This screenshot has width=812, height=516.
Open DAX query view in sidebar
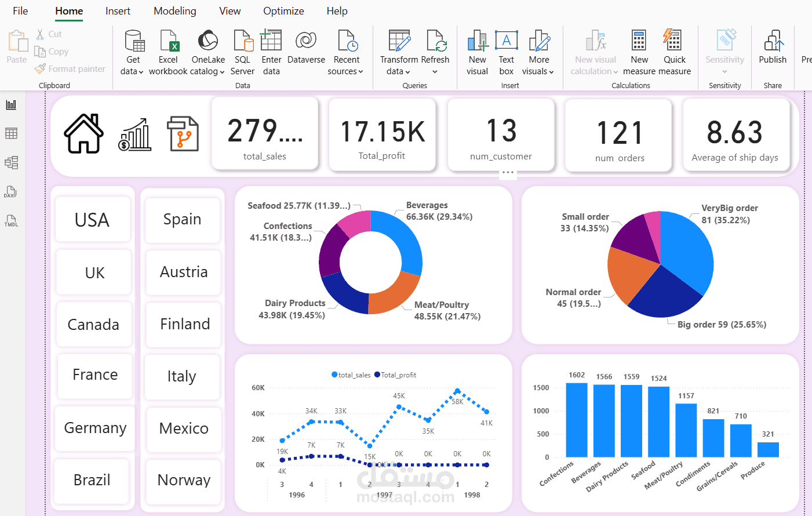pos(11,192)
